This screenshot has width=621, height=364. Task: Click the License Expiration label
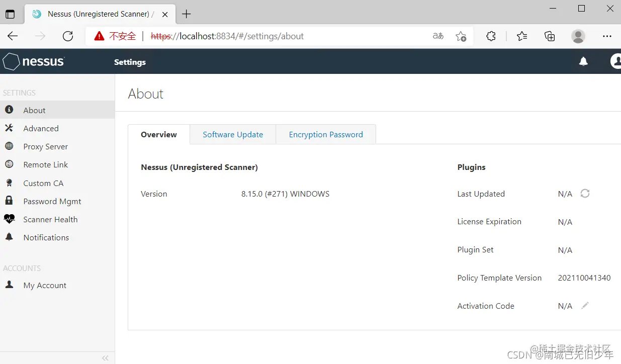pos(489,221)
